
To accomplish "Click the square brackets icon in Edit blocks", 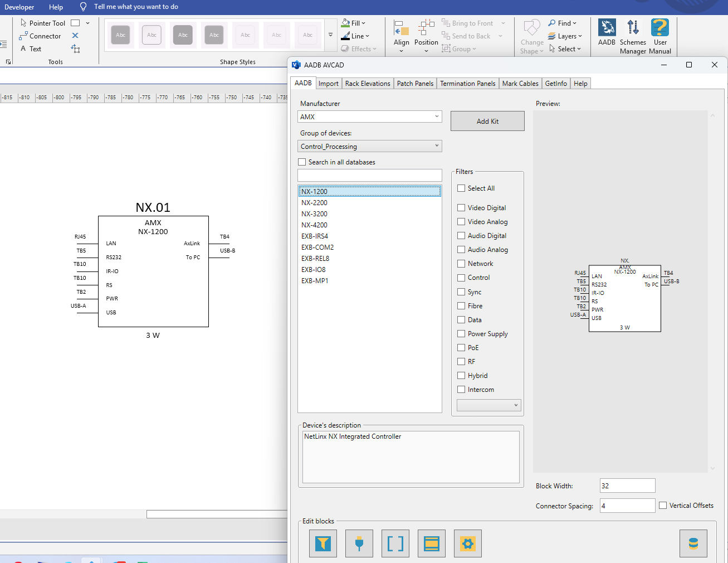I will 395,543.
